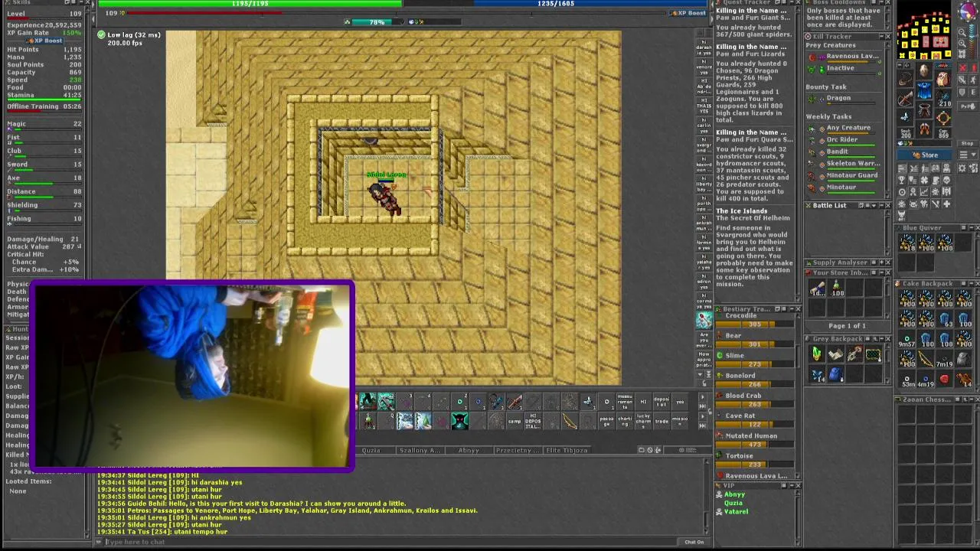The height and width of the screenshot is (551, 980).
Task: Collapse the Grey Backpack container
Action: (882, 338)
